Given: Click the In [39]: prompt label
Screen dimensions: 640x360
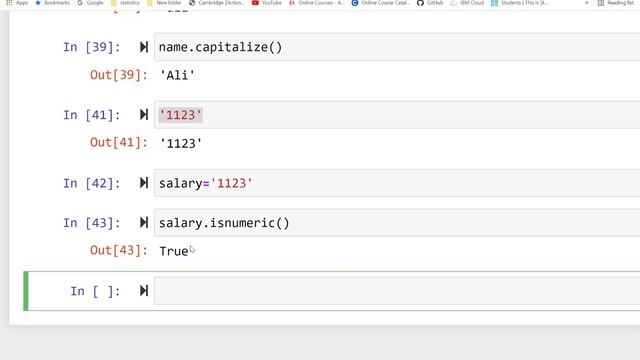Looking at the screenshot, I should coord(92,47).
